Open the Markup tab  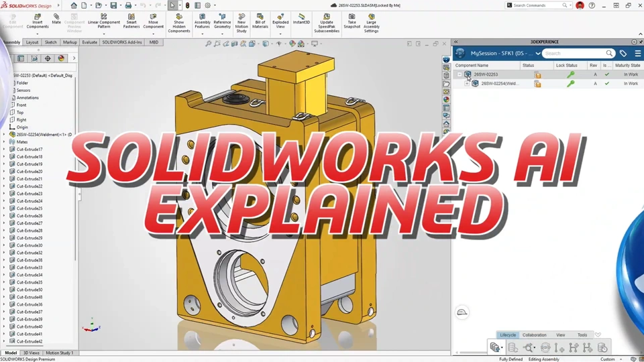point(70,42)
